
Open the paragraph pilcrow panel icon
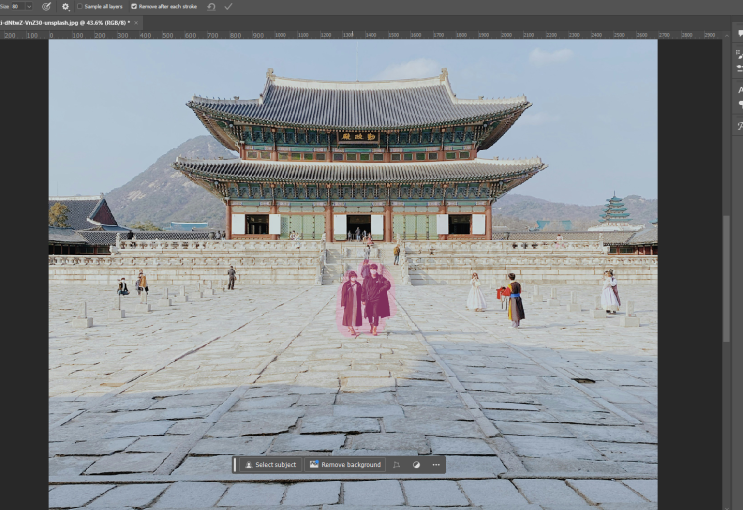click(x=739, y=104)
